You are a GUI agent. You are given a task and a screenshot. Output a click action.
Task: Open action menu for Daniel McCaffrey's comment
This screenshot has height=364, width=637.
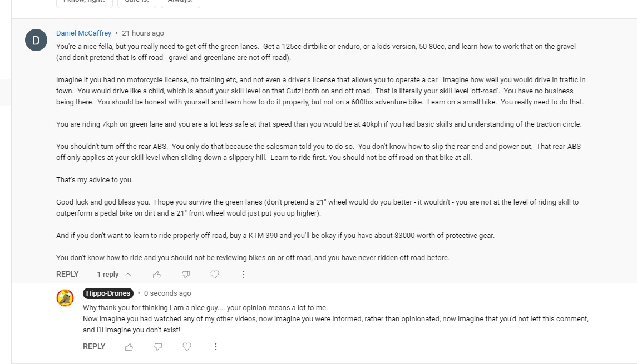pos(243,275)
